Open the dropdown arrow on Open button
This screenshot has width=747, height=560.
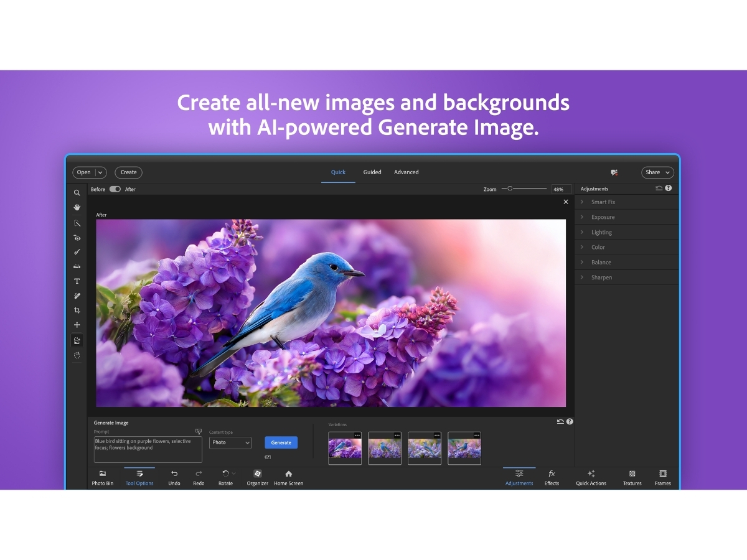[x=100, y=172]
